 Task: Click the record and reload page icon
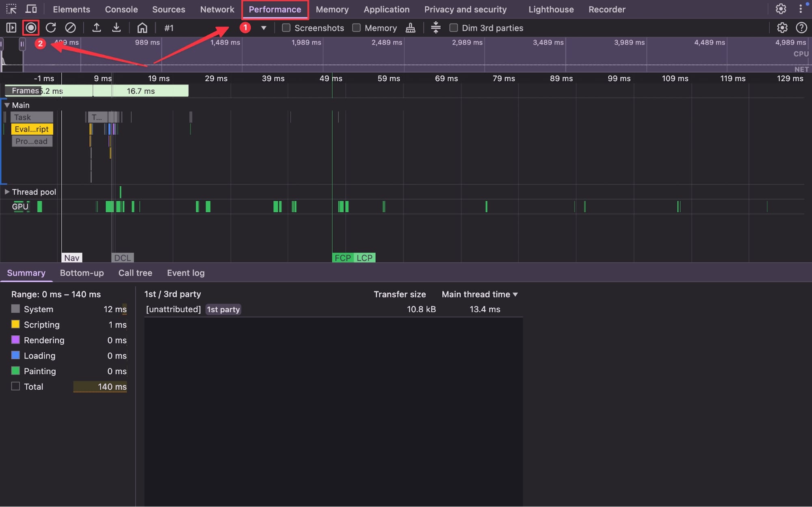[x=51, y=28]
